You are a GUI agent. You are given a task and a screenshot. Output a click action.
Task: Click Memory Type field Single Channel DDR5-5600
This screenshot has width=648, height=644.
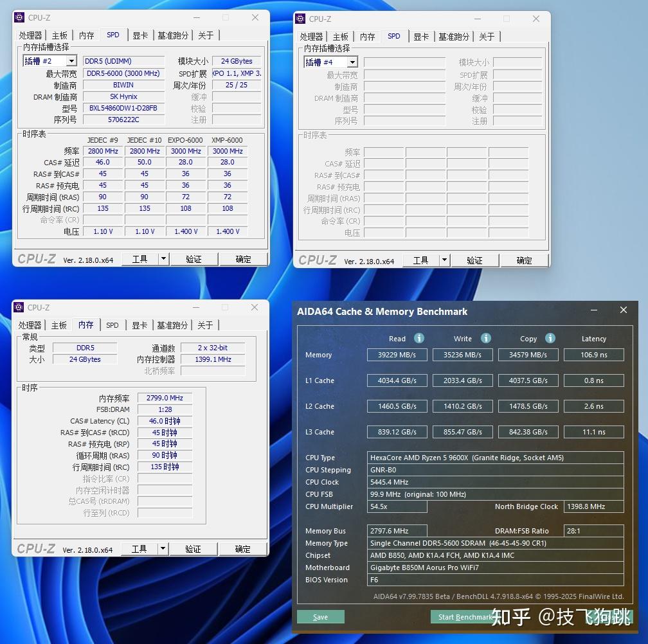pos(496,543)
